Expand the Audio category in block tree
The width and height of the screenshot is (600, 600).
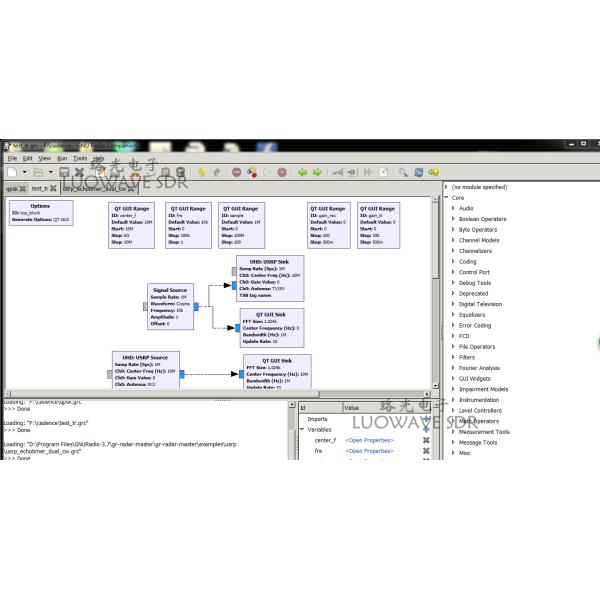coord(453,208)
